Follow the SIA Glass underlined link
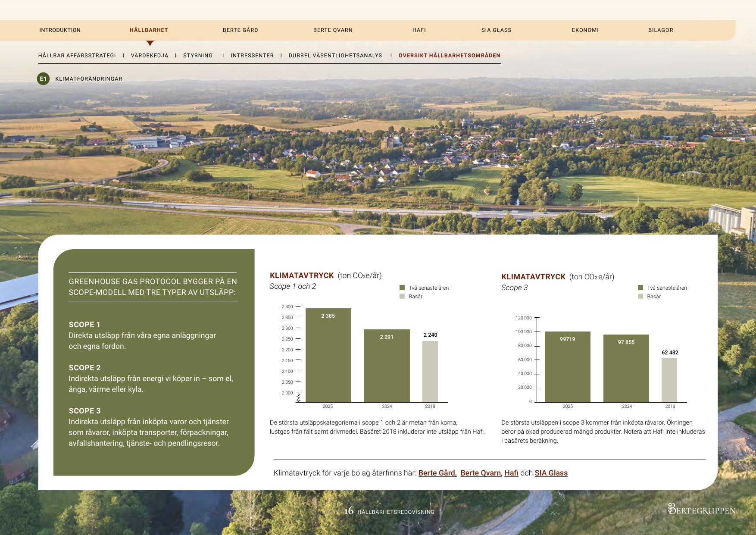Screen dimensions: 756x535 551,473
